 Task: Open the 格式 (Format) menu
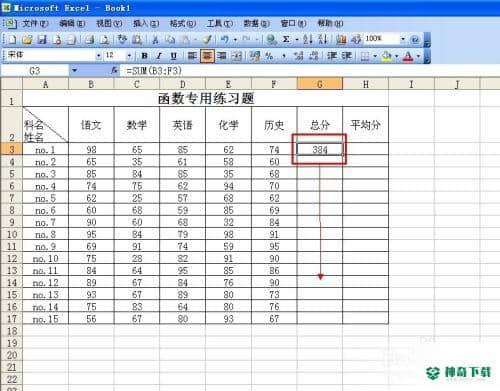click(183, 24)
